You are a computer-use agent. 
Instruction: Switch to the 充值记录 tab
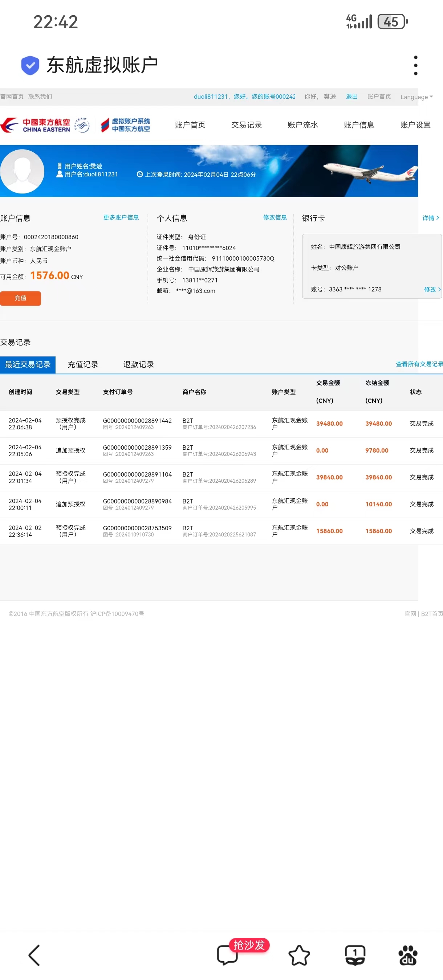pyautogui.click(x=83, y=364)
